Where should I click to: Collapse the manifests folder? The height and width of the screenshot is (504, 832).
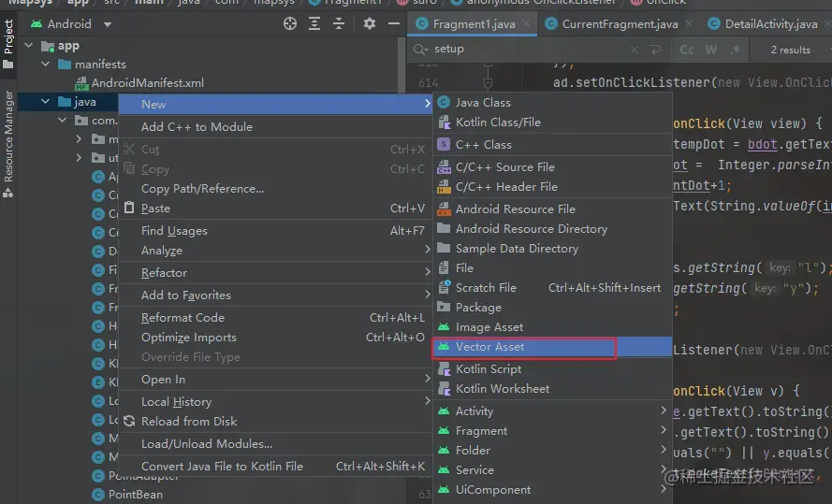46,65
